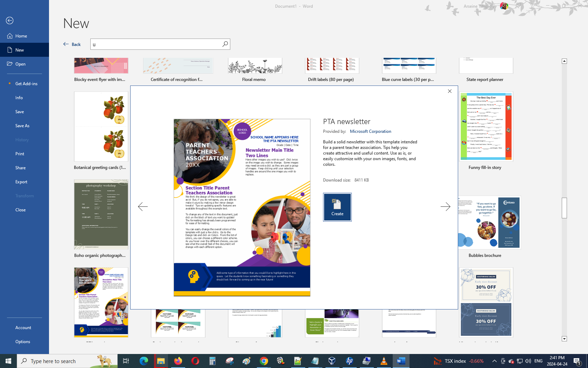Open Google Chrome from the taskbar
Viewport: 588px width, 368px height.
coord(264,361)
